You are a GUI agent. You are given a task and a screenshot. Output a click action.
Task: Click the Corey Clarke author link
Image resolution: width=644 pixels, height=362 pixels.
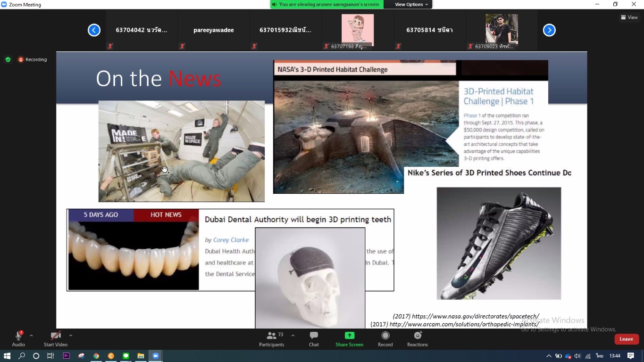[x=231, y=240]
